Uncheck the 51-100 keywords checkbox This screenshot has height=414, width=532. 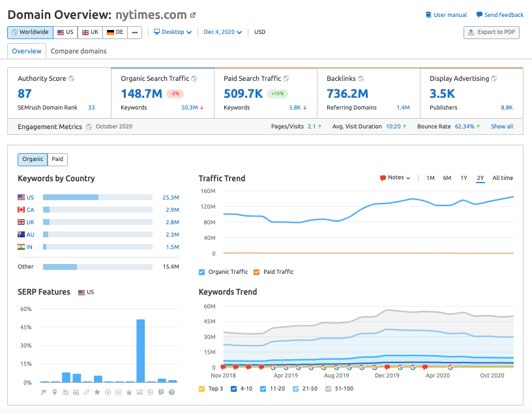click(329, 389)
